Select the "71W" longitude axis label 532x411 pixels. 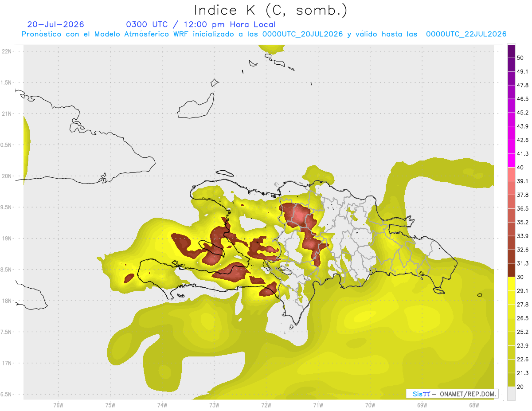click(318, 405)
